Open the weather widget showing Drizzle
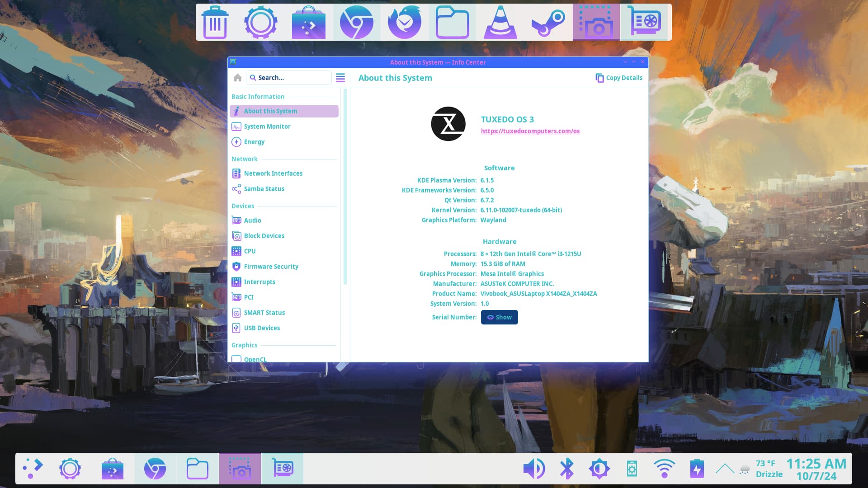 [760, 469]
